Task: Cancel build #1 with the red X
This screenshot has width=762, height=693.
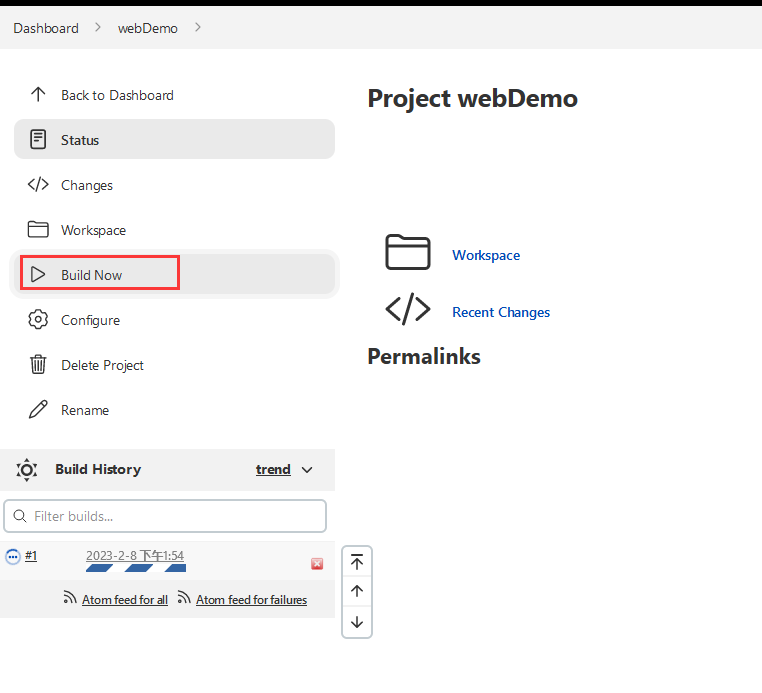Action: (317, 564)
